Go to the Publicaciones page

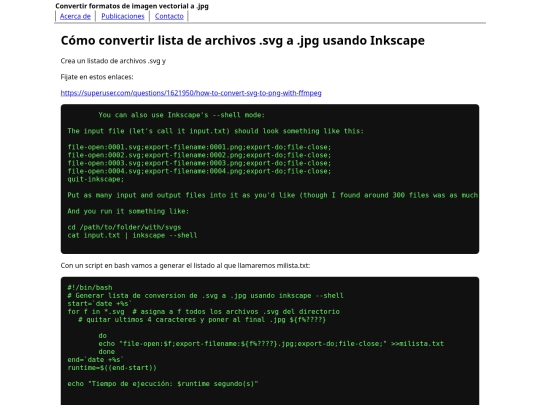click(123, 16)
